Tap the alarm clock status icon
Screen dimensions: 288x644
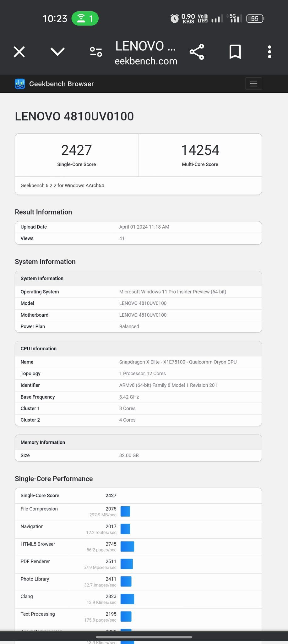tap(174, 19)
